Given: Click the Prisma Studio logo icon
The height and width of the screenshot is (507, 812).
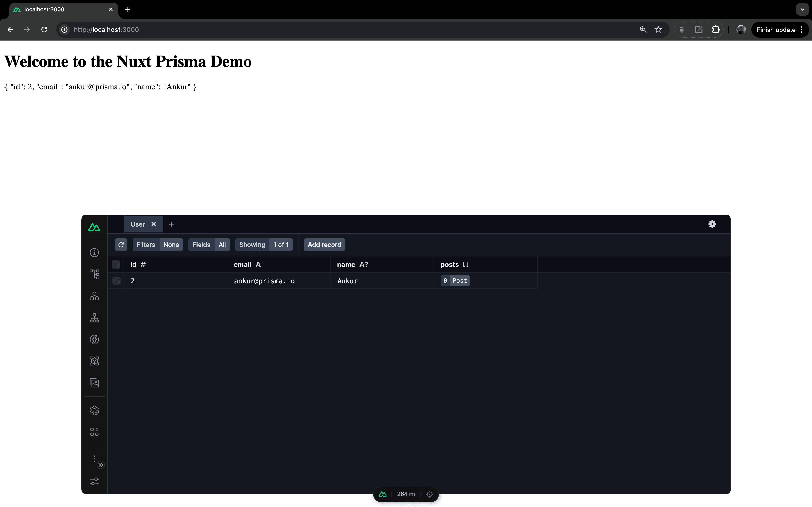Looking at the screenshot, I should pos(94,227).
